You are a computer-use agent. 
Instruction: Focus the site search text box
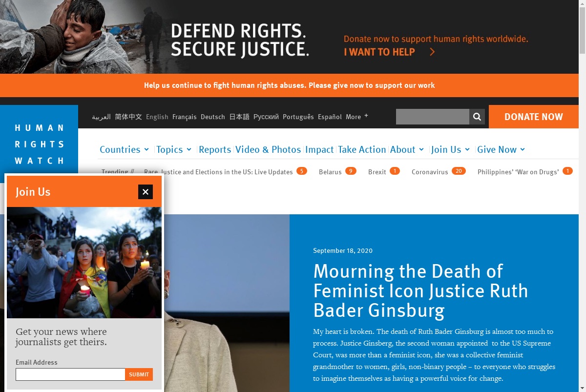pos(433,117)
